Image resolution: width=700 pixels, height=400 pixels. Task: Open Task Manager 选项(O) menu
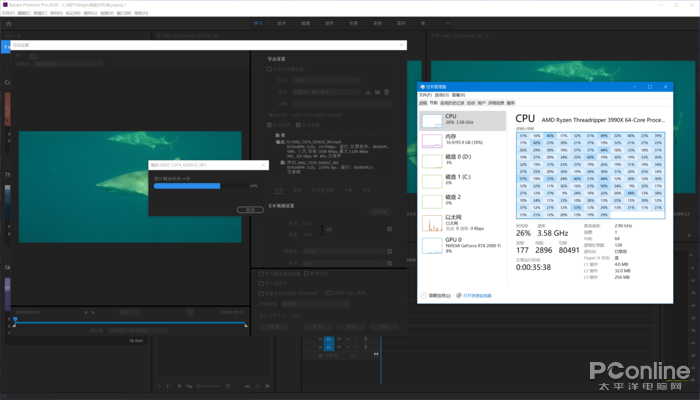(442, 95)
